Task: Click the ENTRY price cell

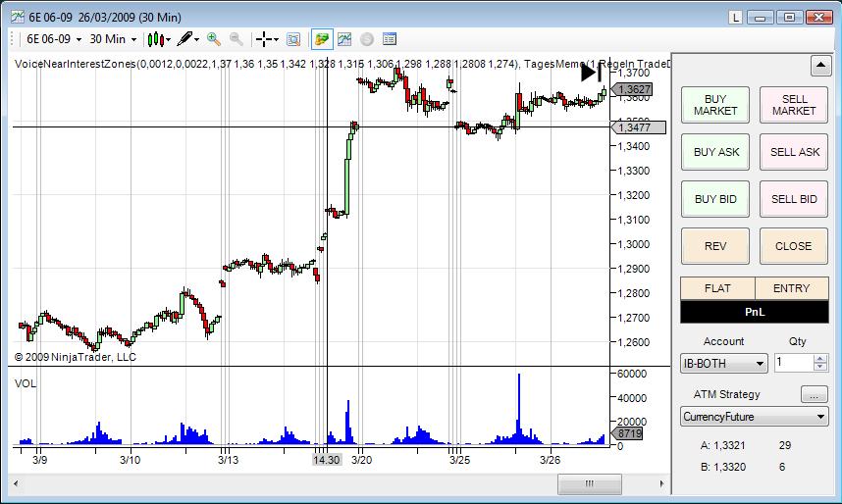Action: pyautogui.click(x=792, y=288)
